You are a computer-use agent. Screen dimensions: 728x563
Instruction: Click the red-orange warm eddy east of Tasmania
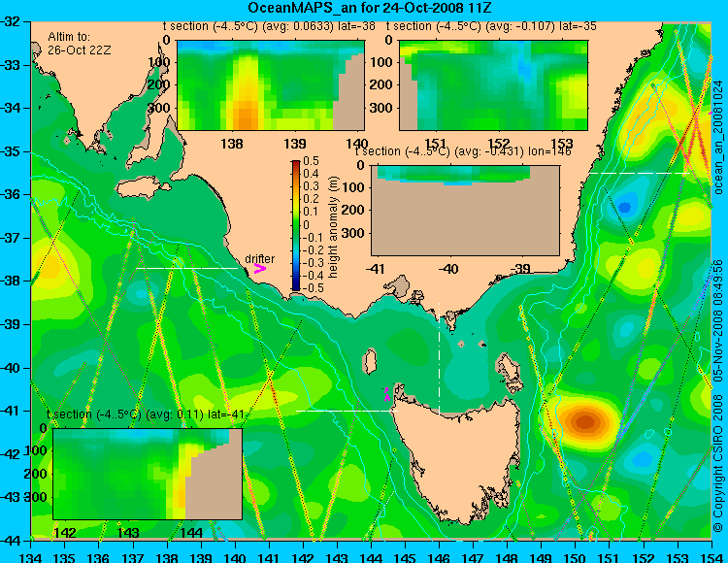(x=584, y=422)
